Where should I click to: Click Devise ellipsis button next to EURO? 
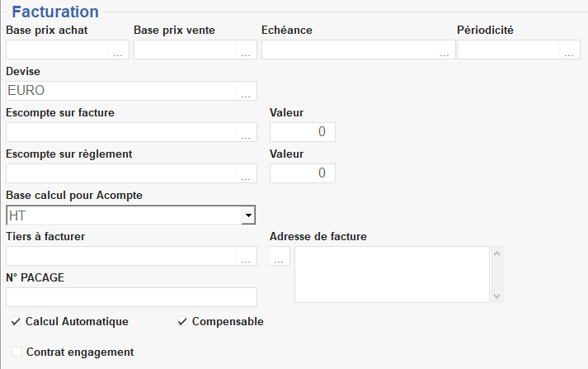[x=247, y=92]
